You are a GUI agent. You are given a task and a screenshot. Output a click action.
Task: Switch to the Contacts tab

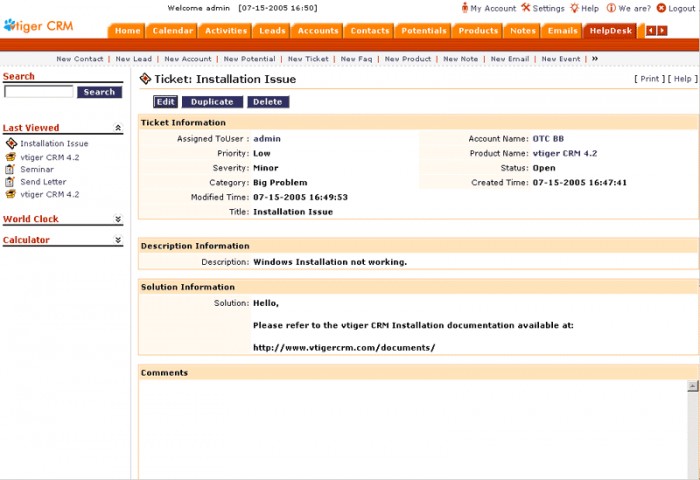pos(370,31)
